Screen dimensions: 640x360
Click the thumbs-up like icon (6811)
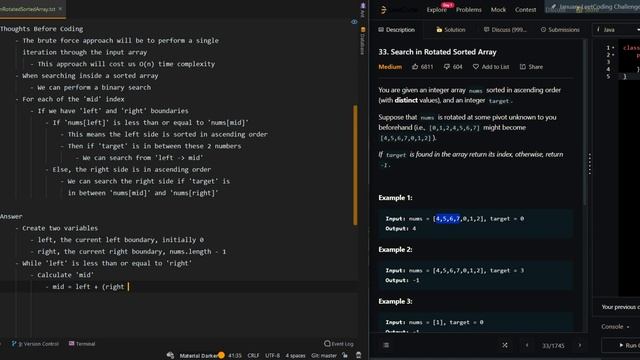coord(415,67)
